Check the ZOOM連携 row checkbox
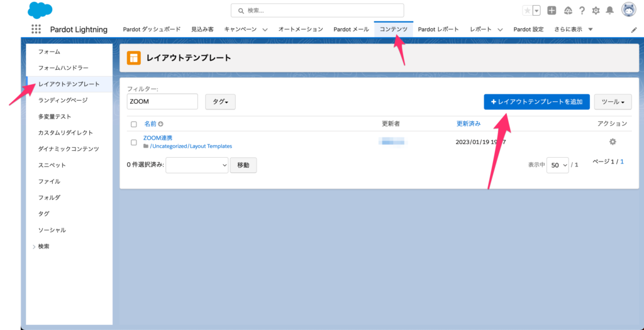 pos(133,142)
